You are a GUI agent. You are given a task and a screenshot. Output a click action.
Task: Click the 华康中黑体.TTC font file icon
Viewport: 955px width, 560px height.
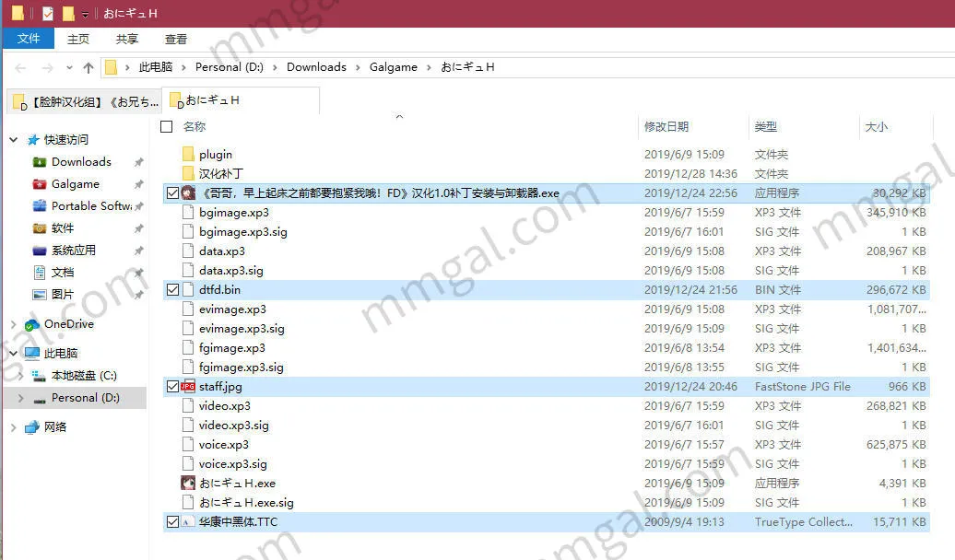[188, 522]
